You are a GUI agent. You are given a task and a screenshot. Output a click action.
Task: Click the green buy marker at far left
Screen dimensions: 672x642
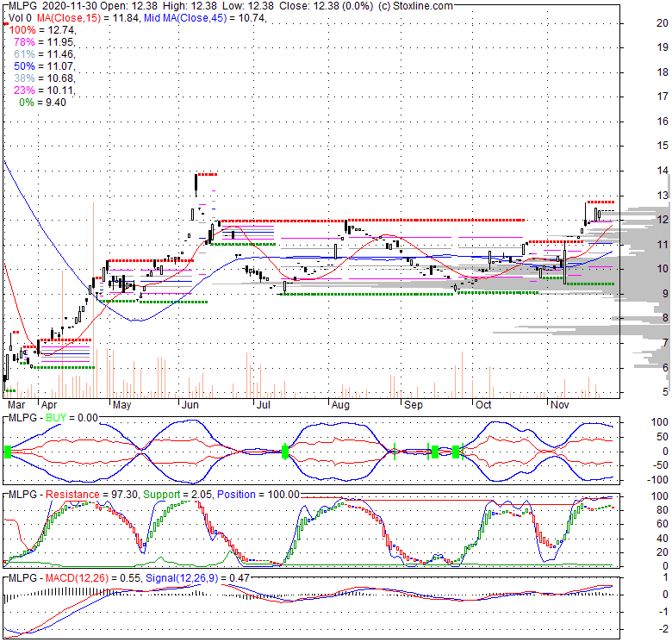pyautogui.click(x=7, y=452)
